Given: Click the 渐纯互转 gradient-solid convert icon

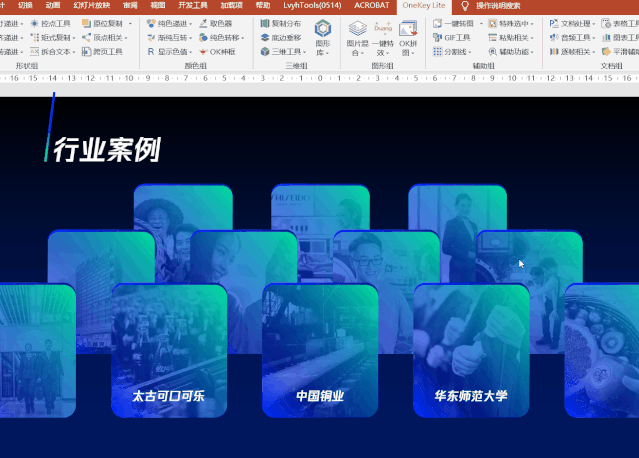Looking at the screenshot, I should point(151,37).
